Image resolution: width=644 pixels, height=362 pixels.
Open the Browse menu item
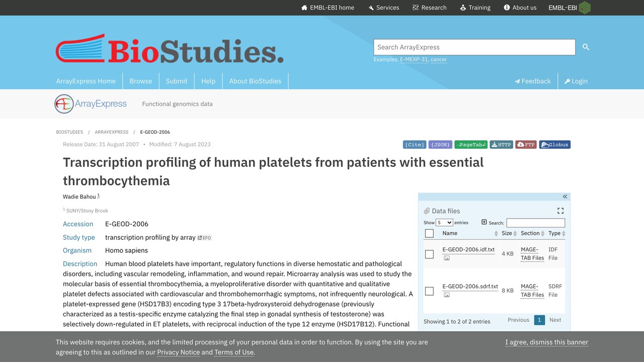click(x=141, y=81)
